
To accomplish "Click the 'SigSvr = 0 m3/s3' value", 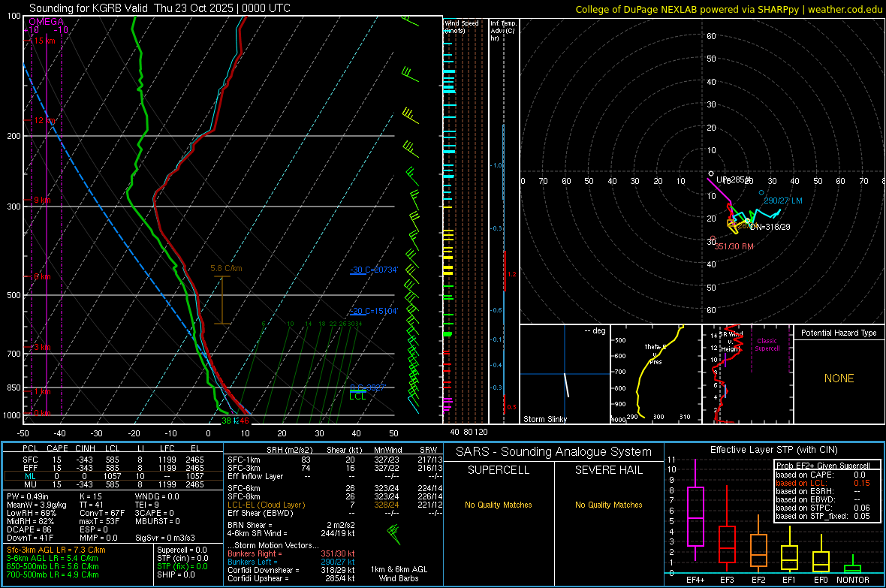I will [x=165, y=538].
